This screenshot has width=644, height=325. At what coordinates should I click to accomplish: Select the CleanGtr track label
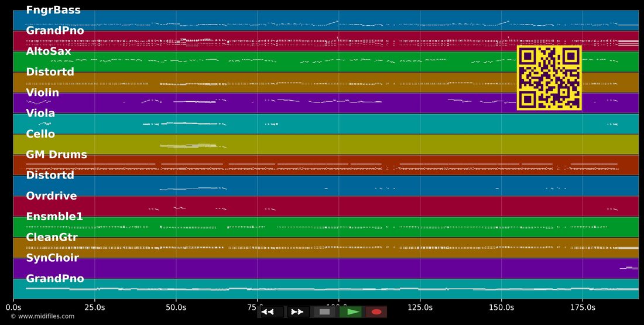(x=52, y=237)
